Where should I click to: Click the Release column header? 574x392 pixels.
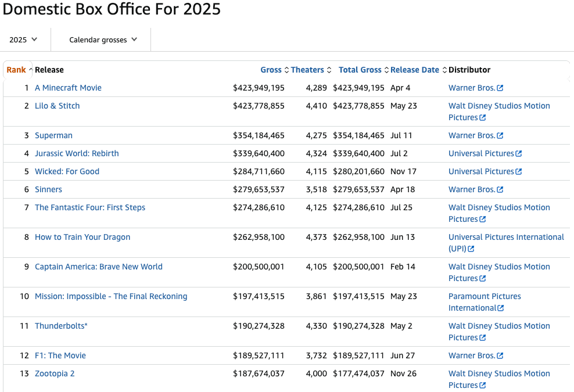(x=49, y=70)
